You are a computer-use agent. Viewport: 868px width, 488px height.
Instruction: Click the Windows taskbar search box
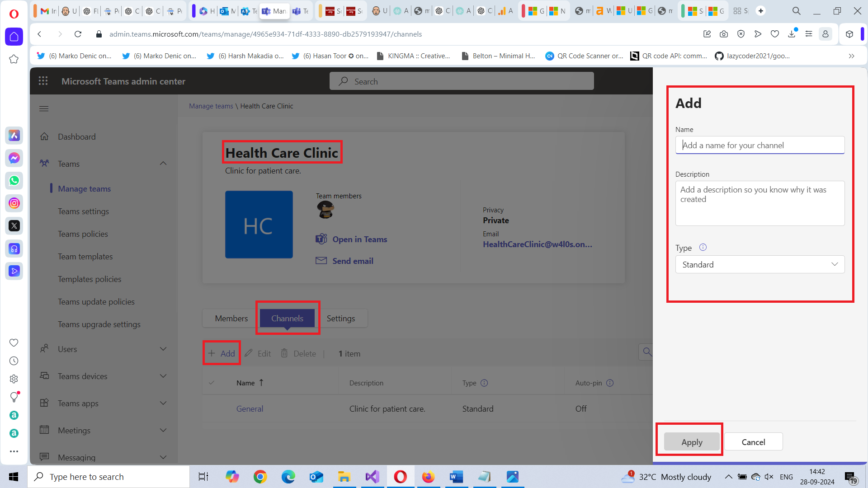tap(108, 477)
